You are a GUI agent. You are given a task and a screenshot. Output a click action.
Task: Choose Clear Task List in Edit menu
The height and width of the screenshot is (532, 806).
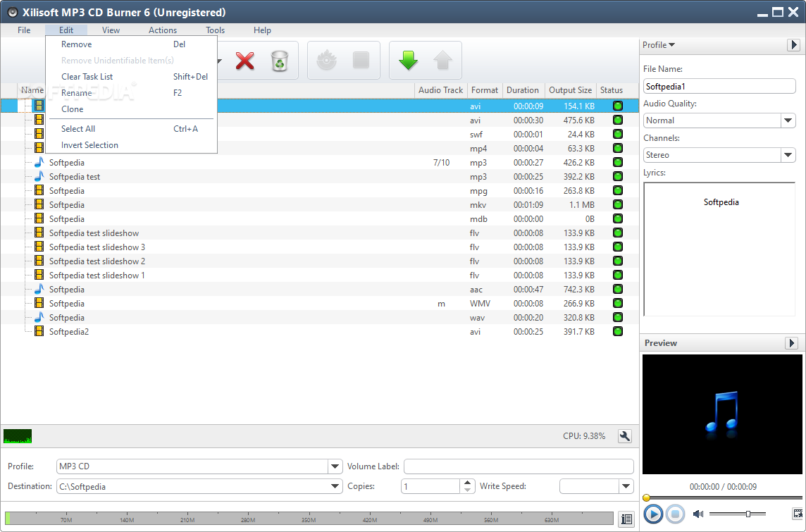pyautogui.click(x=131, y=77)
